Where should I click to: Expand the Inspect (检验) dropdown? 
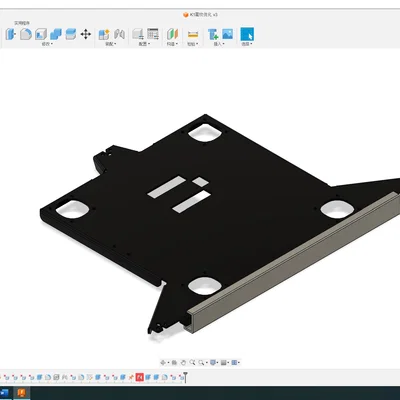tap(192, 44)
